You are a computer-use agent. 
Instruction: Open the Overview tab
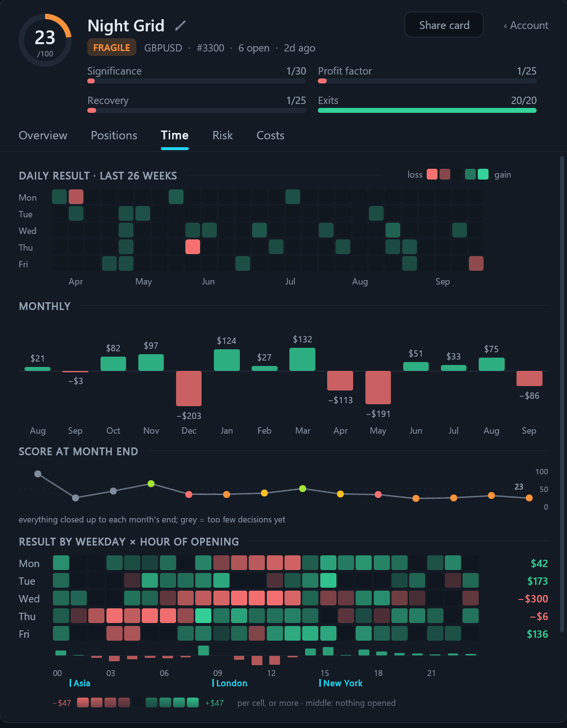click(43, 135)
